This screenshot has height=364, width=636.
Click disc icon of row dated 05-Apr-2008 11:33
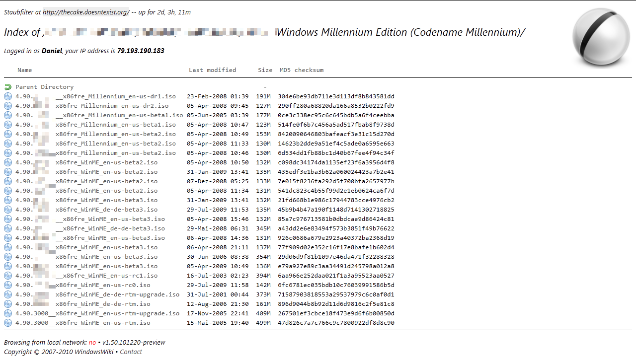point(7,144)
